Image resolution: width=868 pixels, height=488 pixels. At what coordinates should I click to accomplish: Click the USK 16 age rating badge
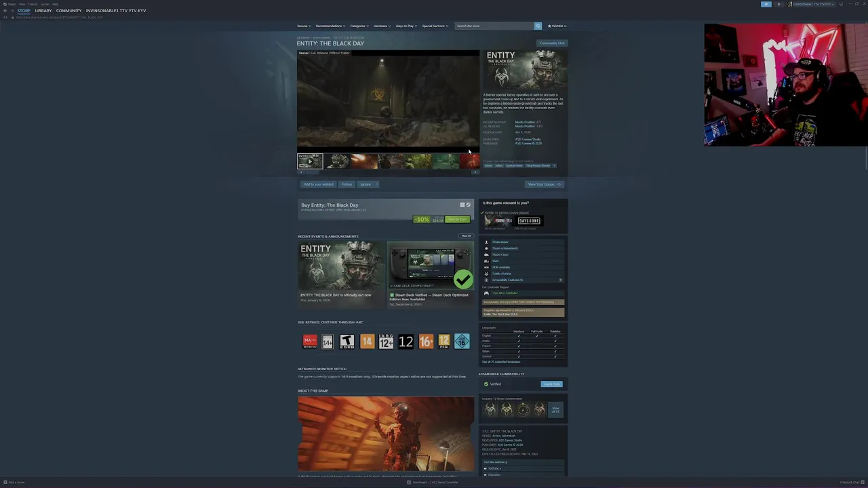click(x=462, y=342)
